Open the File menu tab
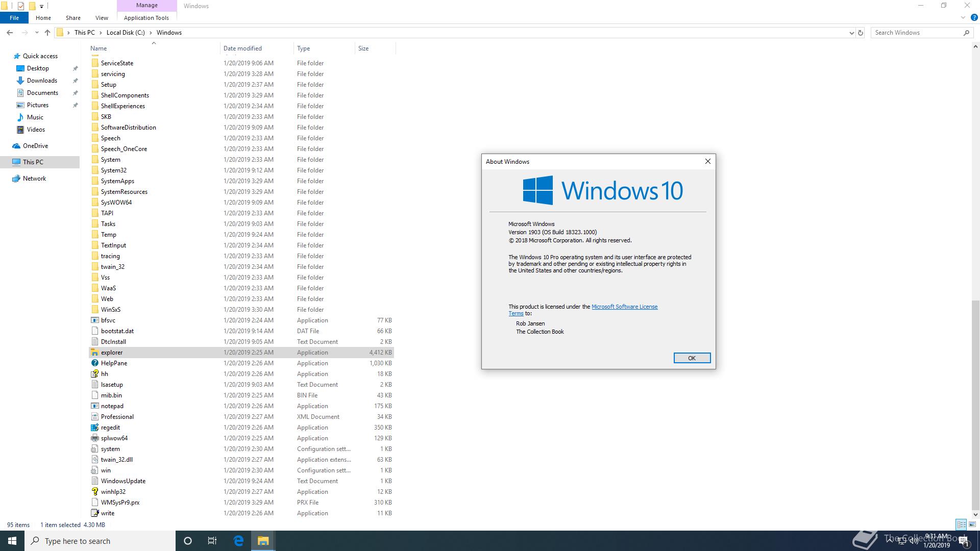The height and width of the screenshot is (551, 980). click(14, 18)
